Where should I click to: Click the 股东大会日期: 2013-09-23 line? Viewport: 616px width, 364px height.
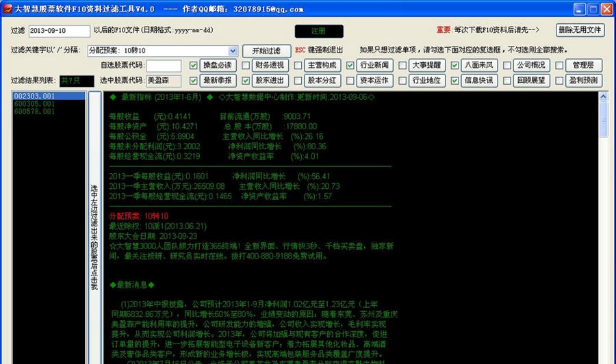153,236
